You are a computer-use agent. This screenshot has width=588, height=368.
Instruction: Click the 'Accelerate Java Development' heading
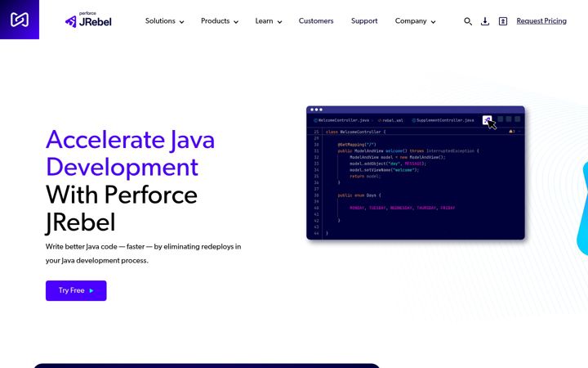pyautogui.click(x=130, y=153)
